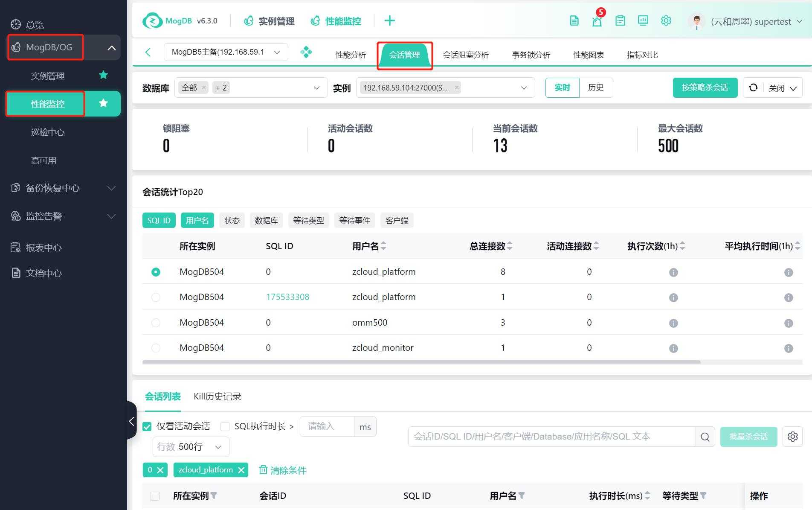
Task: Group stats by 等待事件
Action: [x=354, y=220]
